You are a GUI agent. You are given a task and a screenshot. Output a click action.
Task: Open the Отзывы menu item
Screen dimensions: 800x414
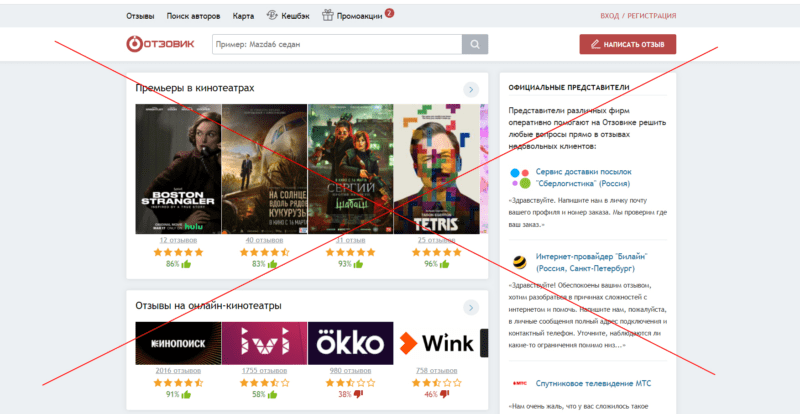pyautogui.click(x=140, y=16)
